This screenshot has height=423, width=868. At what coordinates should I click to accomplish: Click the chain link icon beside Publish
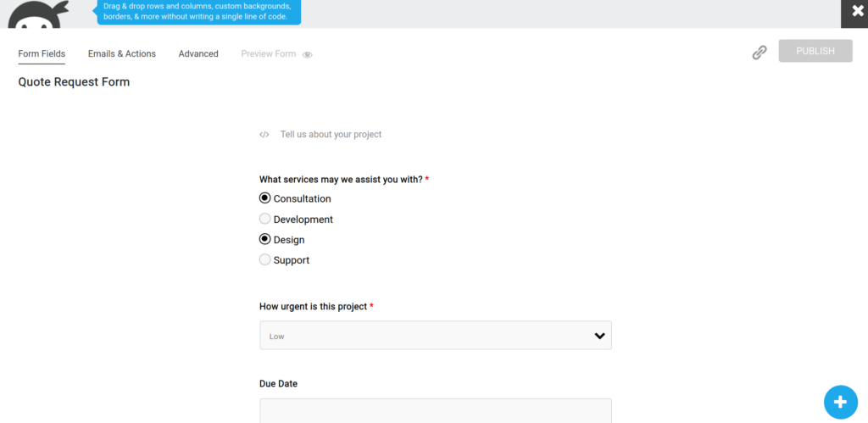(x=759, y=53)
